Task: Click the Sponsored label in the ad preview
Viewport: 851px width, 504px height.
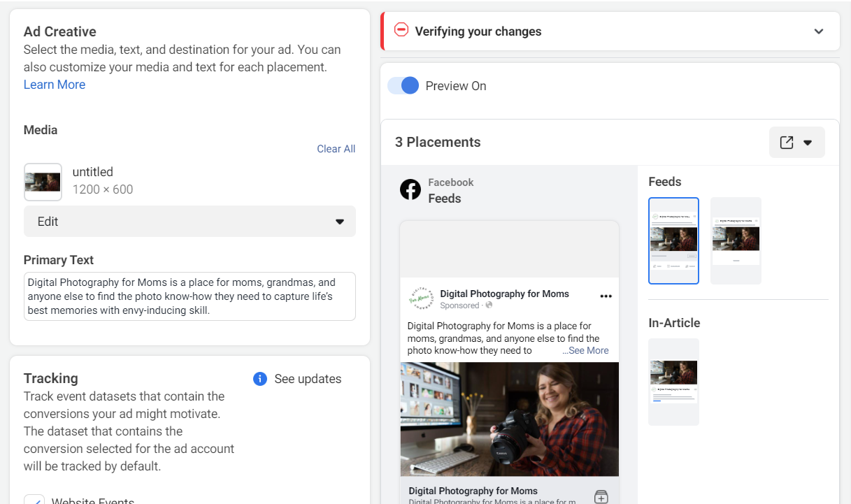Action: pyautogui.click(x=459, y=305)
